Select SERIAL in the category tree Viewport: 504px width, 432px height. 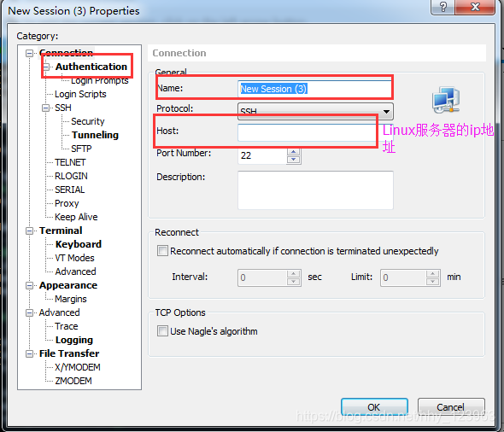pos(70,190)
